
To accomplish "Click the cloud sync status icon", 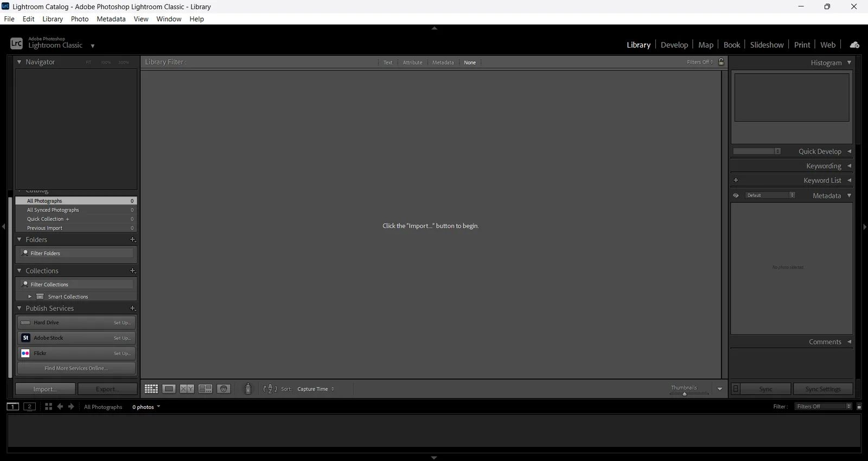I will (854, 45).
